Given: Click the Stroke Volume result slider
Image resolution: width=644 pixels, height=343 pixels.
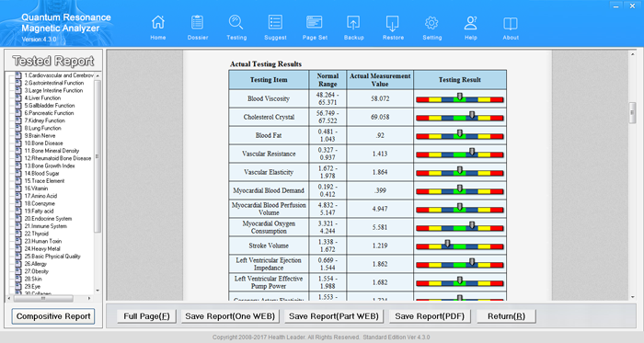Looking at the screenshot, I should coord(460,246).
